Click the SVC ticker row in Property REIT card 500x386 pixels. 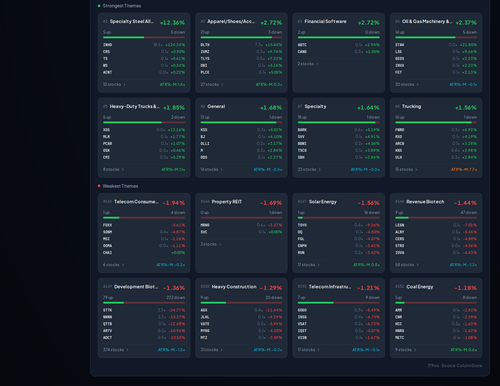tap(241, 232)
